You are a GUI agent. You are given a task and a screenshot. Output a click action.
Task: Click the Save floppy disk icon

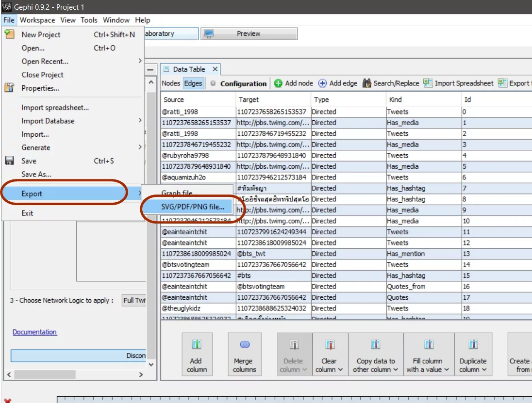[x=10, y=161]
